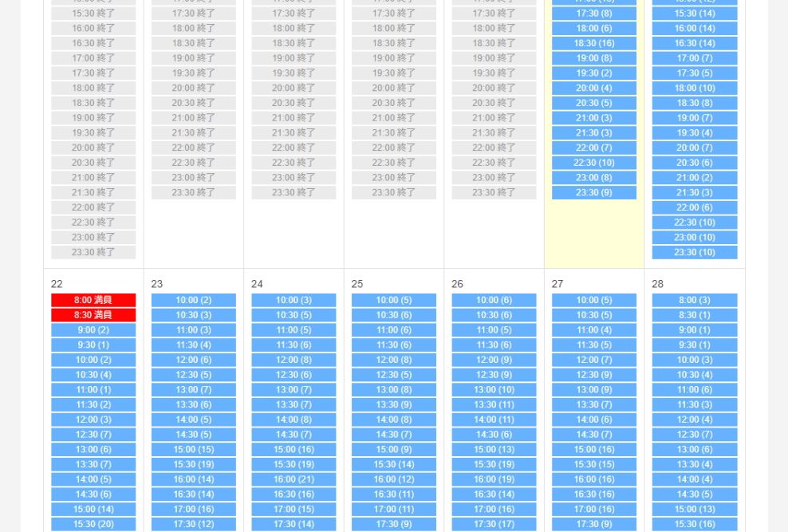This screenshot has width=788, height=532.
Task: Book the 10:00 (2) slot on day 23
Action: pyautogui.click(x=194, y=300)
